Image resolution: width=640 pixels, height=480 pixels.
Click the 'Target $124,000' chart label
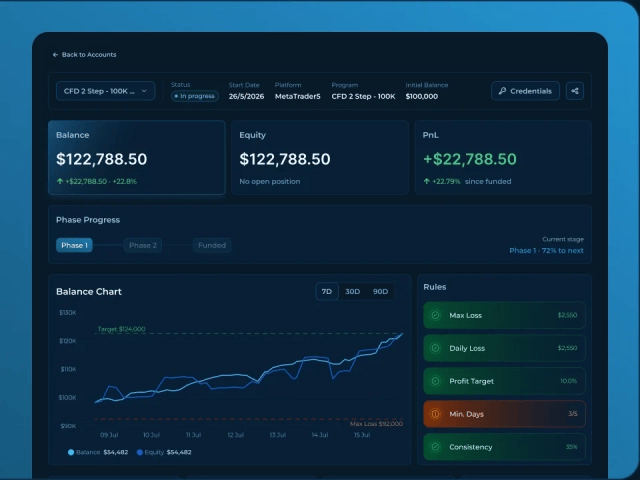point(122,329)
